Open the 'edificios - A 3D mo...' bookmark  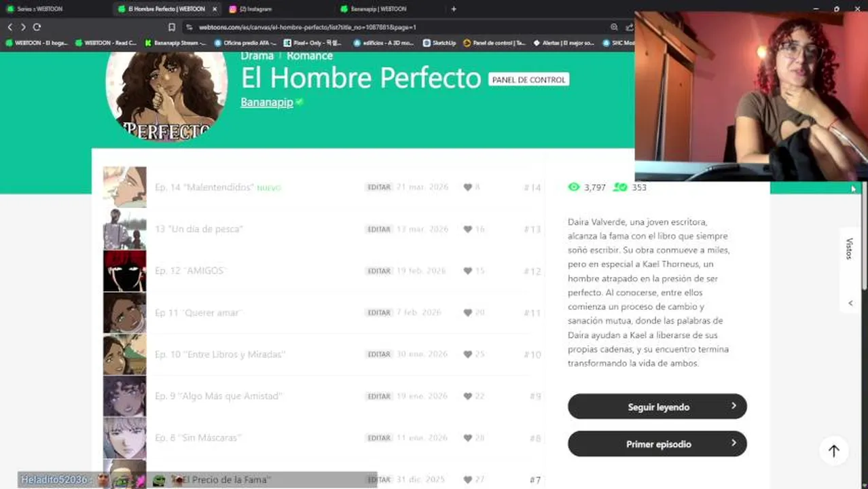click(x=383, y=42)
